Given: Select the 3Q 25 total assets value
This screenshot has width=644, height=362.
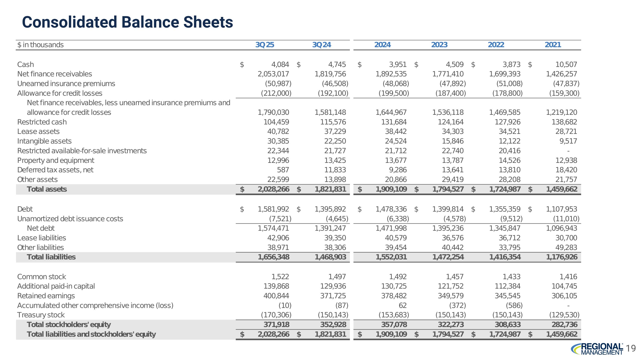Looking at the screenshot, I should click(273, 189).
